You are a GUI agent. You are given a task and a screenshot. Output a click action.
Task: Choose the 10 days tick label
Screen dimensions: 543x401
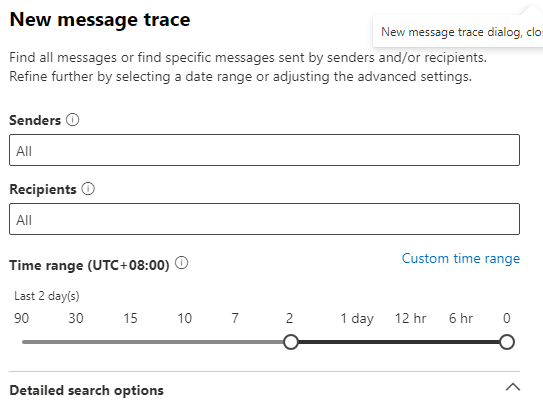click(x=185, y=318)
